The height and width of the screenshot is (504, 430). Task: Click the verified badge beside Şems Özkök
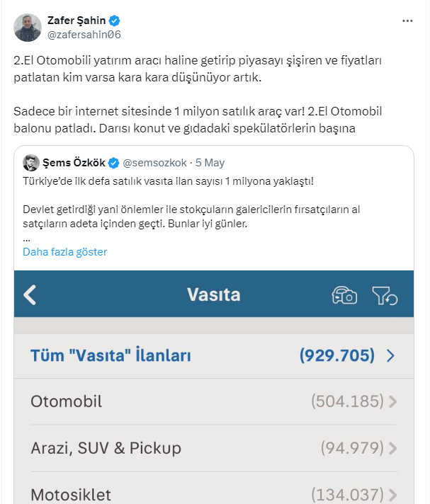(113, 162)
